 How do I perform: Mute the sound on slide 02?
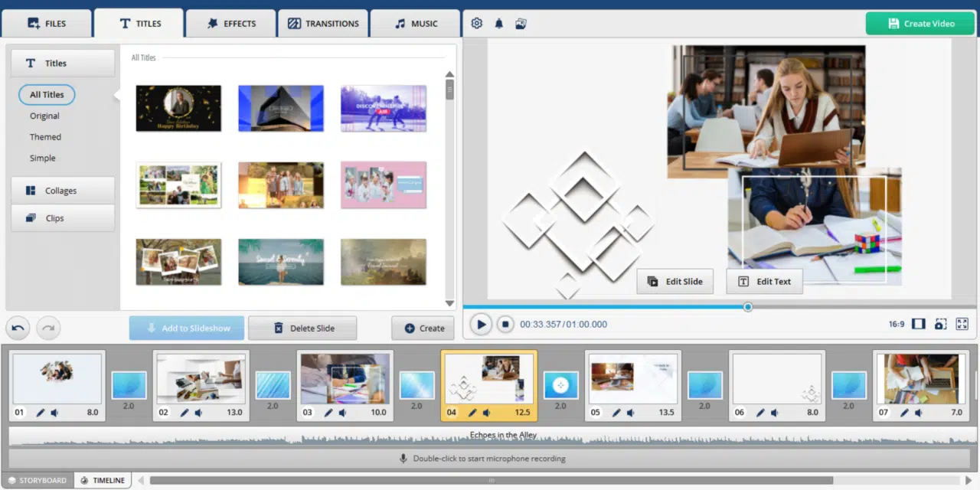coord(198,413)
